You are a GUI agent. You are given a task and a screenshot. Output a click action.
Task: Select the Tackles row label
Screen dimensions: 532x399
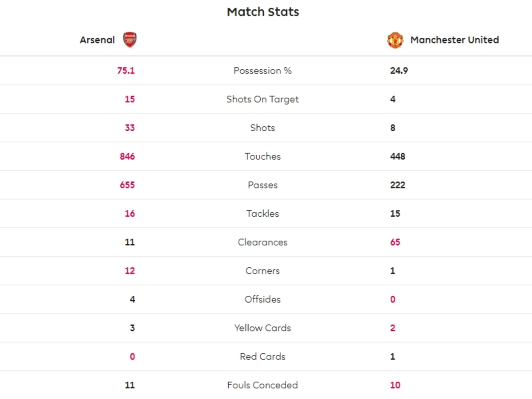tap(262, 214)
